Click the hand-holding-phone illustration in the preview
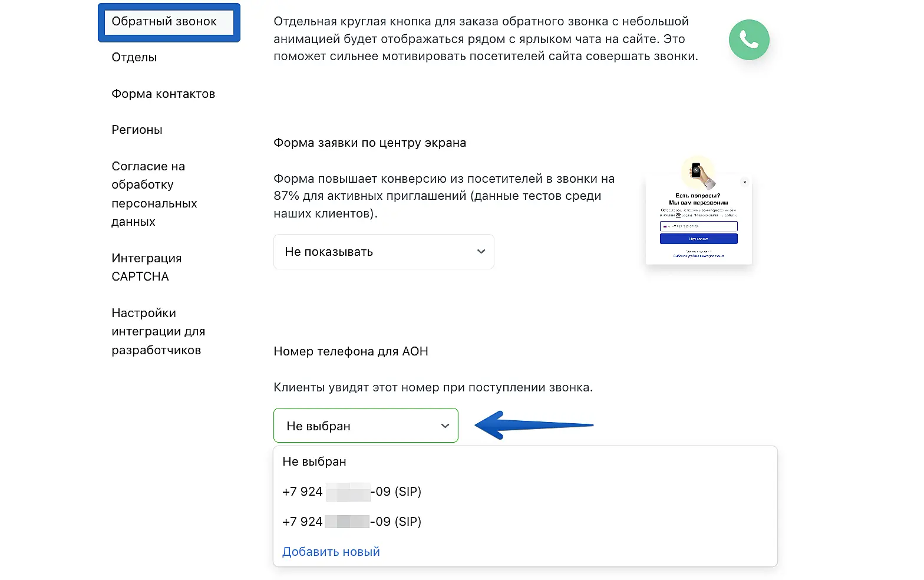This screenshot has width=924, height=580. point(698,173)
